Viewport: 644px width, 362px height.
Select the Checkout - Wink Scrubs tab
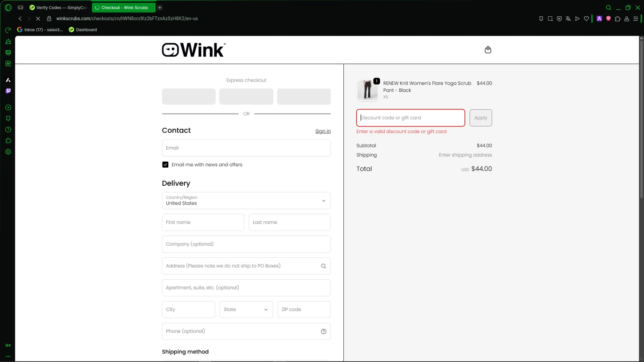pyautogui.click(x=124, y=8)
